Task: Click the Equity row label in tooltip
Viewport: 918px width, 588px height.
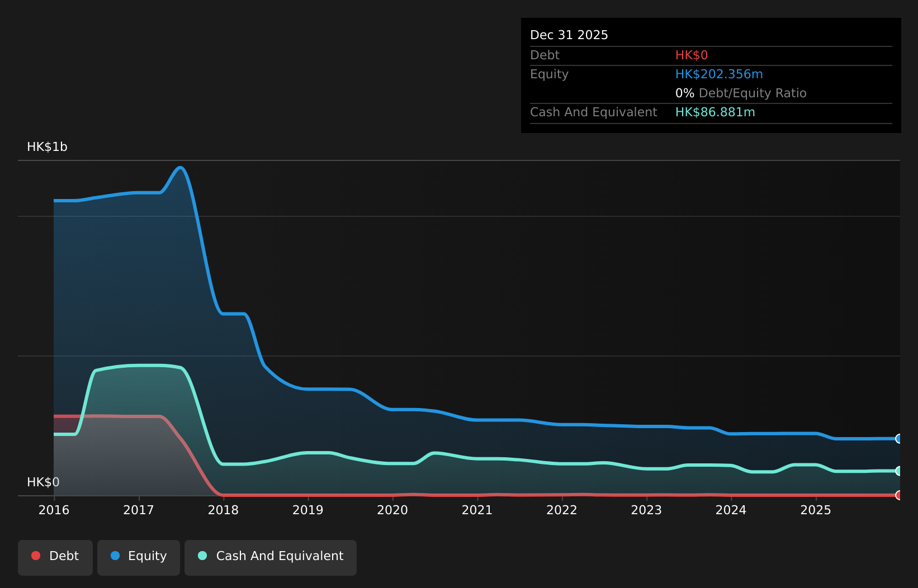Action: coord(549,74)
